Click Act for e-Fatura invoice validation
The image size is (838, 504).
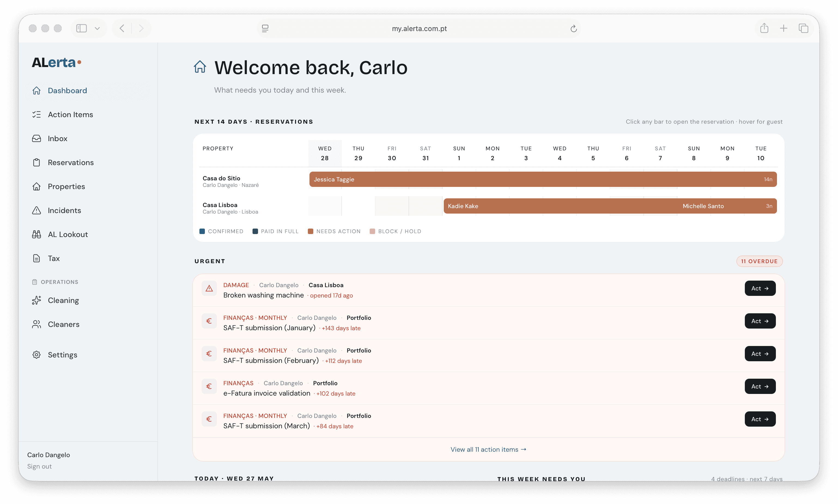(760, 387)
